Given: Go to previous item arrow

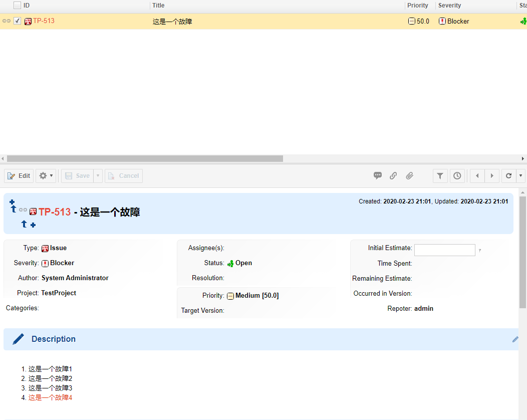Looking at the screenshot, I should (x=477, y=175).
